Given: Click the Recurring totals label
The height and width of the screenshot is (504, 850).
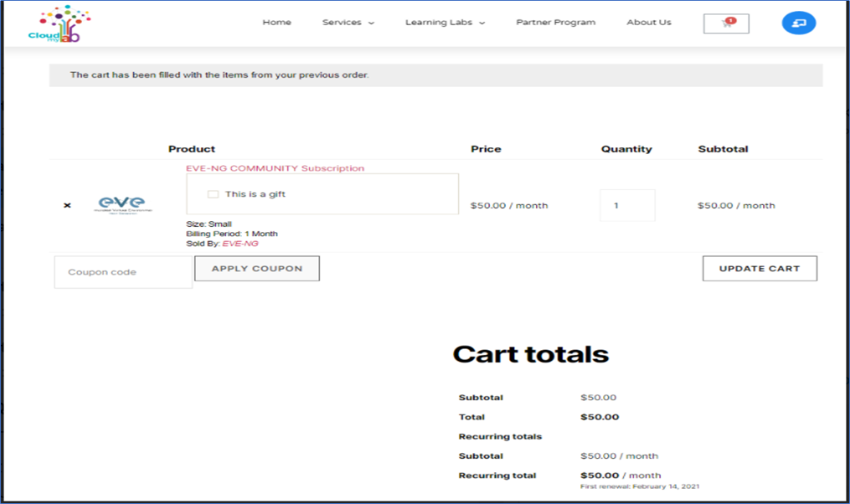Looking at the screenshot, I should coord(500,436).
